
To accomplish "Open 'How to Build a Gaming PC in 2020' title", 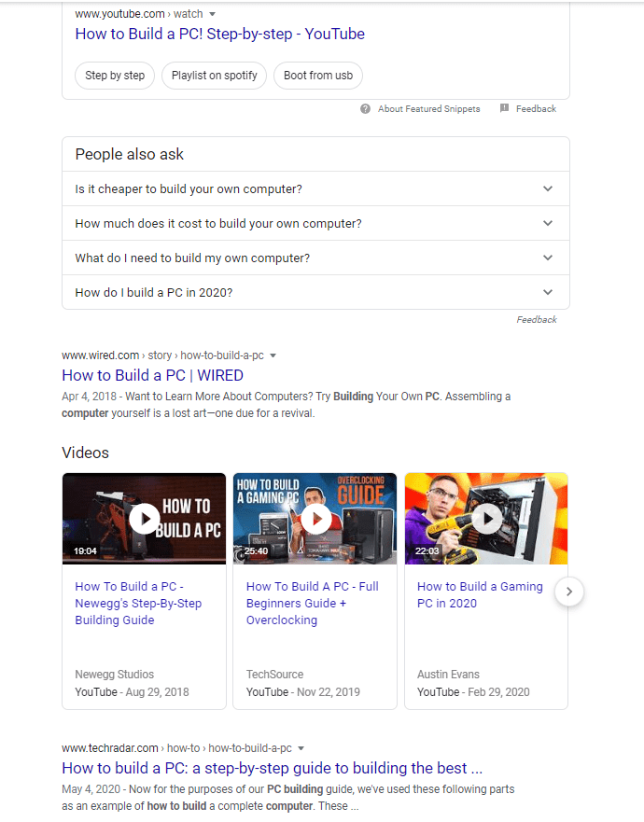I will (x=480, y=595).
